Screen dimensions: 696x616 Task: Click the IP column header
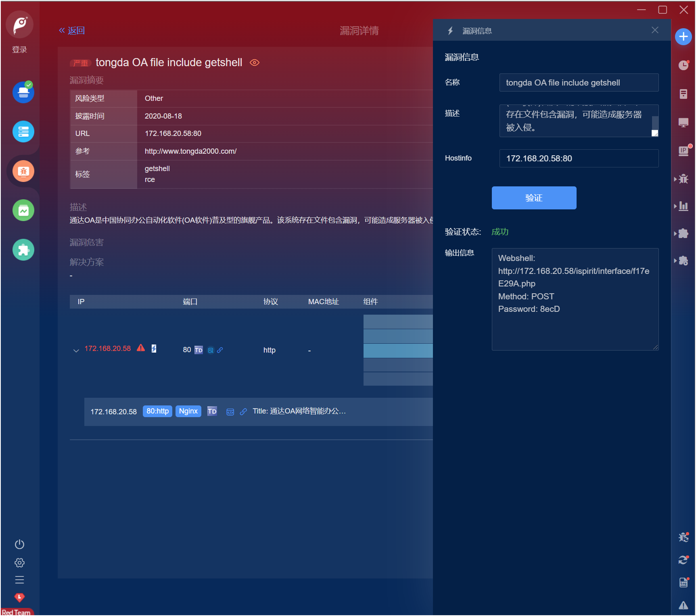[x=81, y=302]
